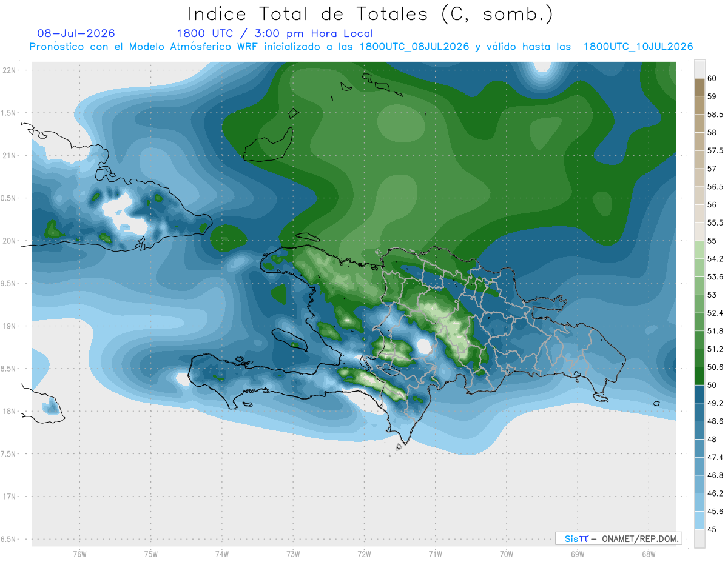Pick the lightest blue swatch between 45 and 45.6

click(699, 521)
